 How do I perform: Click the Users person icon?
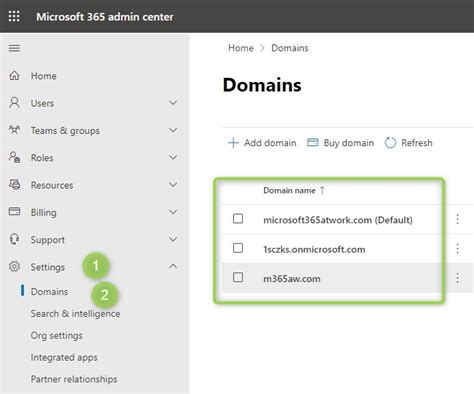[x=14, y=103]
